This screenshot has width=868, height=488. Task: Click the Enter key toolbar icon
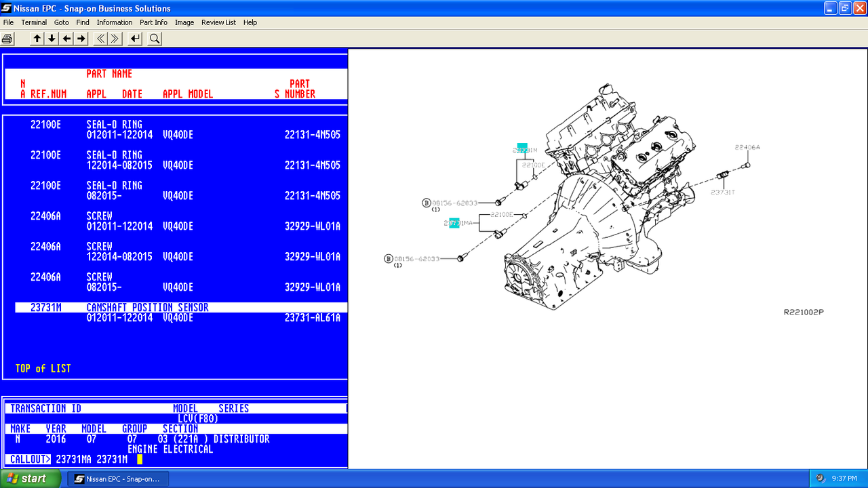coord(135,39)
